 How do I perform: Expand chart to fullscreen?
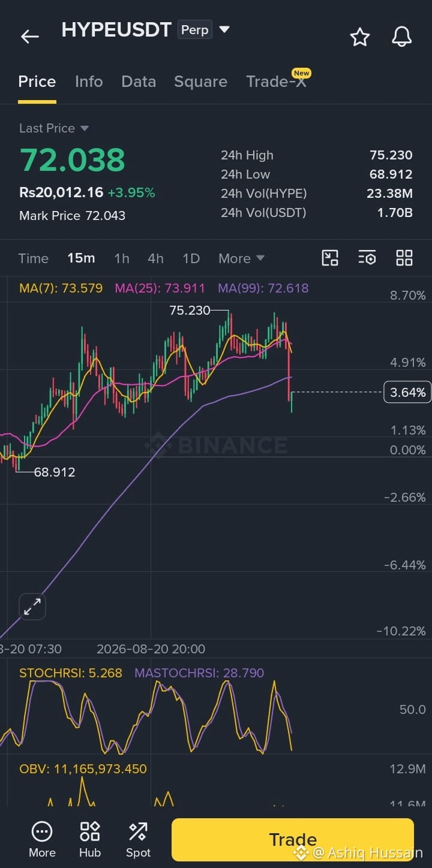pos(32,607)
